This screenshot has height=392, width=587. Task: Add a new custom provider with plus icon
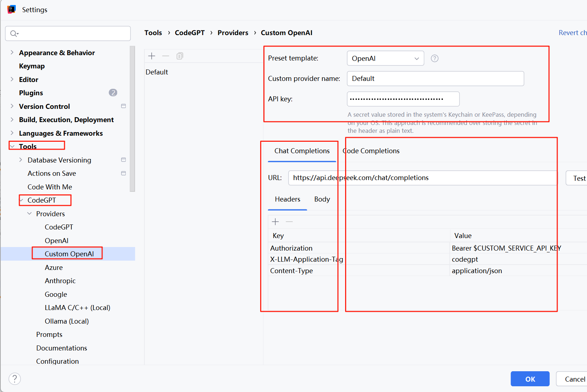pos(152,56)
